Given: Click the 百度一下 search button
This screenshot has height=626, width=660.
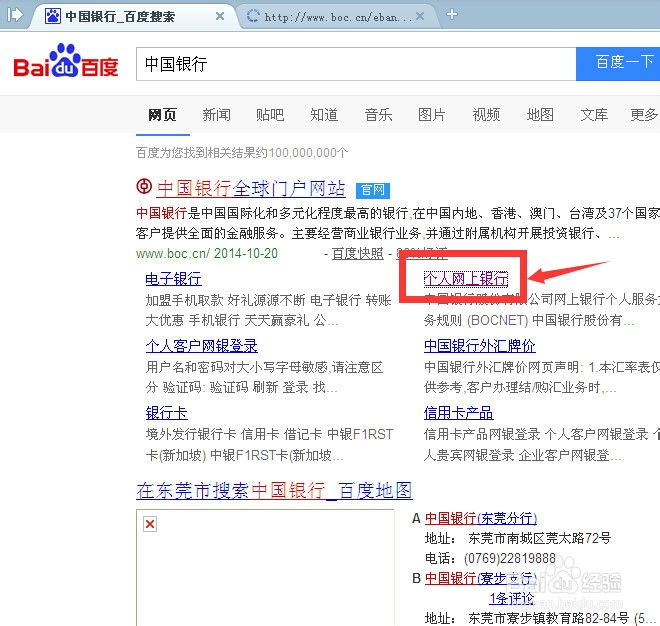Looking at the screenshot, I should tap(618, 64).
